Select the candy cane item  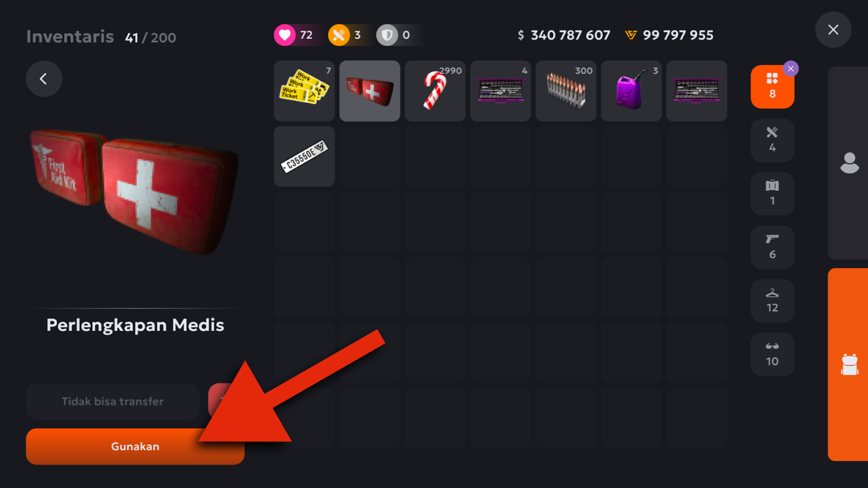pos(435,91)
